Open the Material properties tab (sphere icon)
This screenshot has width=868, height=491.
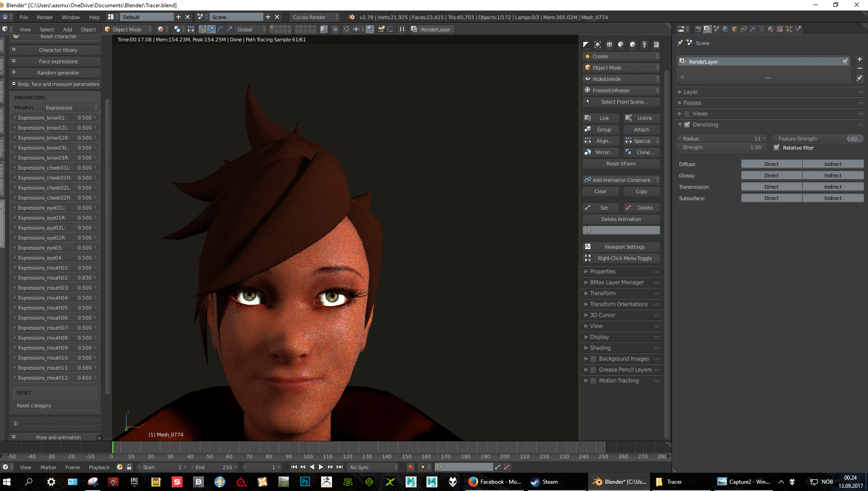(771, 29)
